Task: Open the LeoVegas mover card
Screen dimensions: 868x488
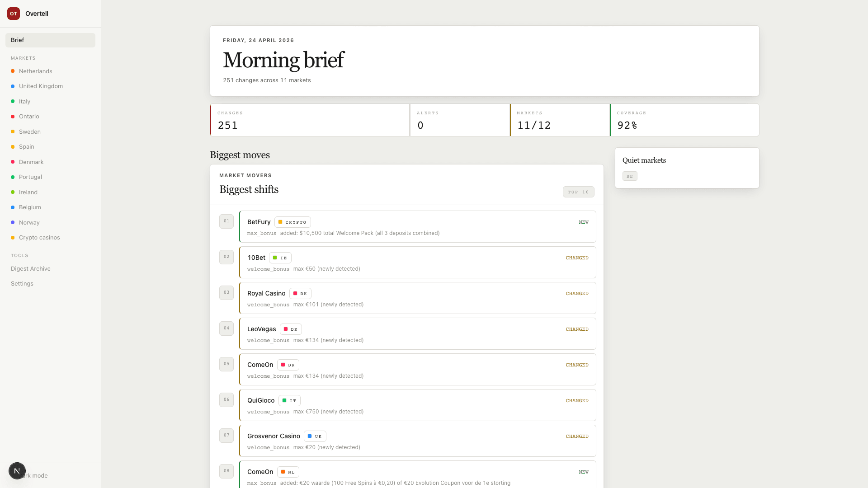Action: point(417,334)
